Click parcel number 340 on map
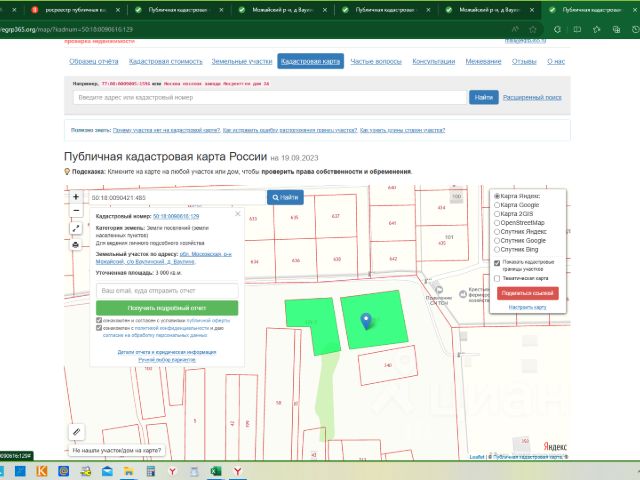Viewport: 640px width, 480px height. (x=387, y=365)
